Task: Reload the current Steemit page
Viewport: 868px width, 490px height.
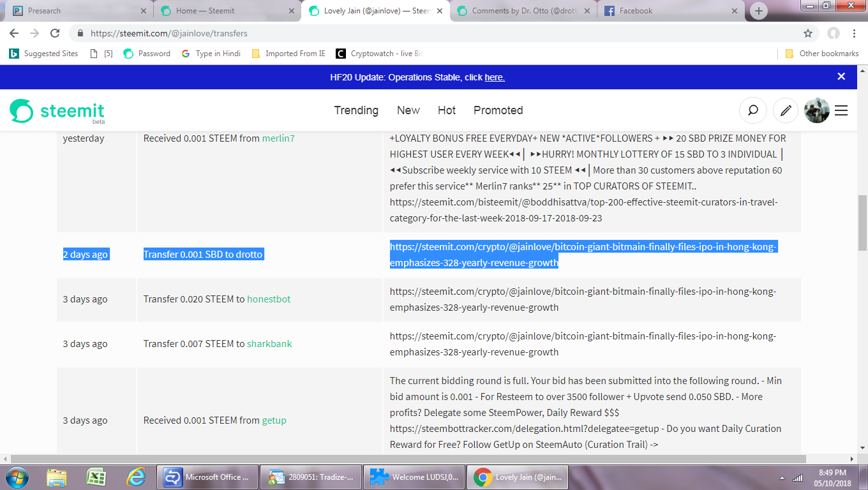Action: coord(55,33)
